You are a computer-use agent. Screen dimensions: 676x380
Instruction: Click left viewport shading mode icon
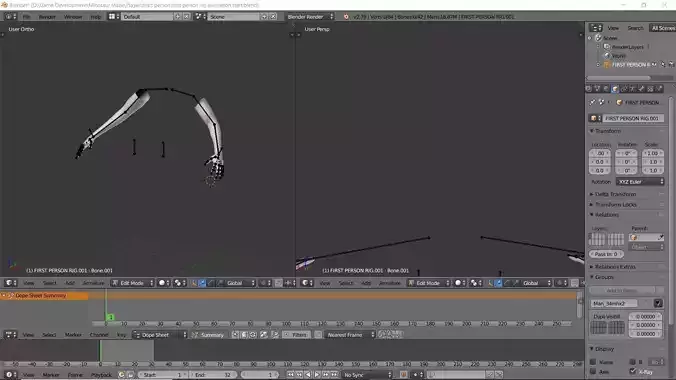coord(164,283)
